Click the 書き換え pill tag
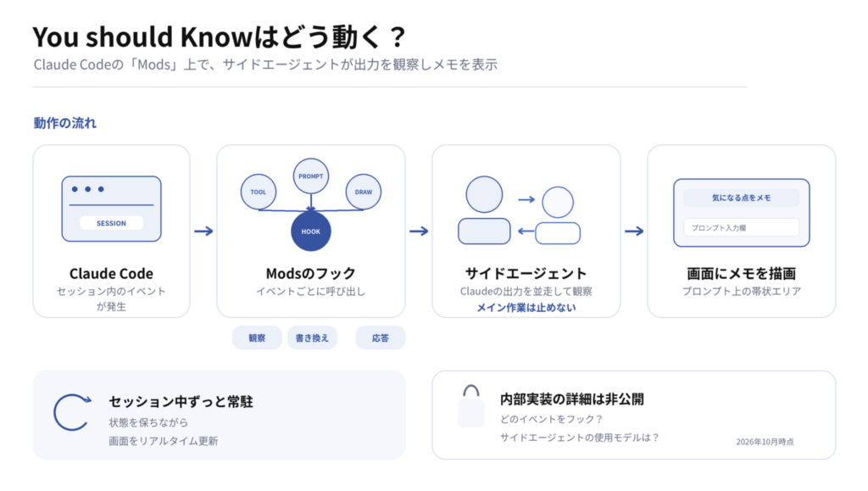868x491 pixels. 312,338
